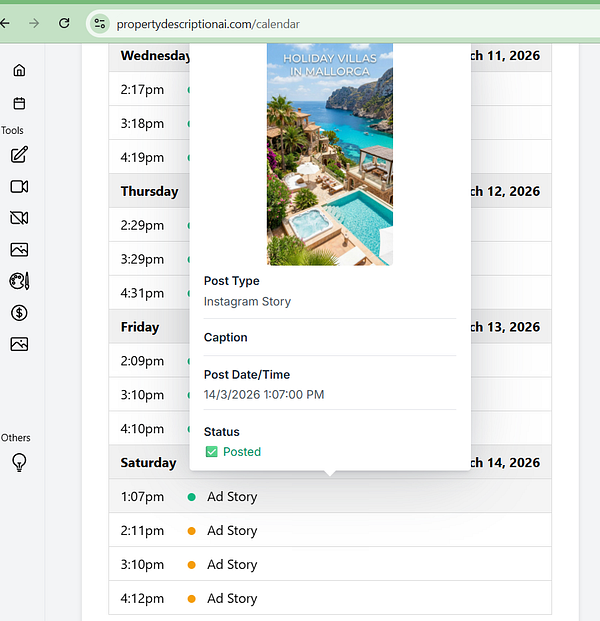Viewport: 600px width, 621px height.
Task: Click the Thursday day header
Action: coord(149,191)
